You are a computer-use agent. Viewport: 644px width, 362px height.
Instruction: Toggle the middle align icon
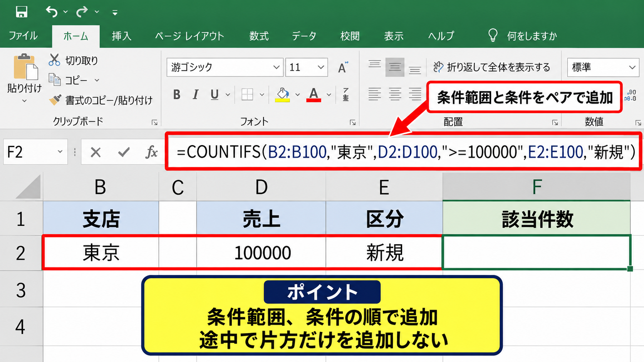point(395,67)
